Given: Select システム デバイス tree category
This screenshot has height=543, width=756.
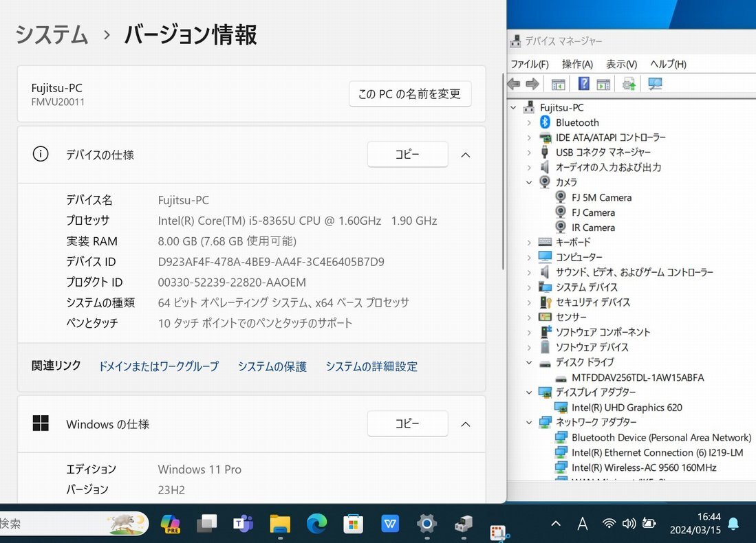Looking at the screenshot, I should pyautogui.click(x=586, y=287).
